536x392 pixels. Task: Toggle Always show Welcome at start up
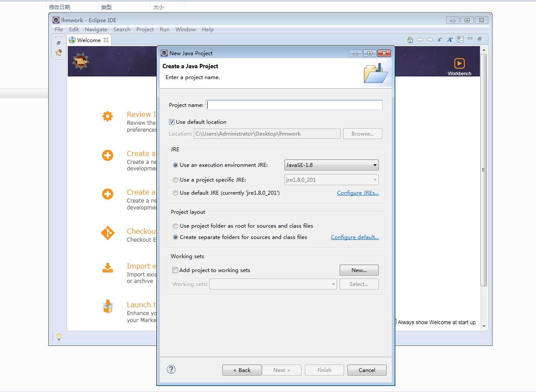pos(396,322)
